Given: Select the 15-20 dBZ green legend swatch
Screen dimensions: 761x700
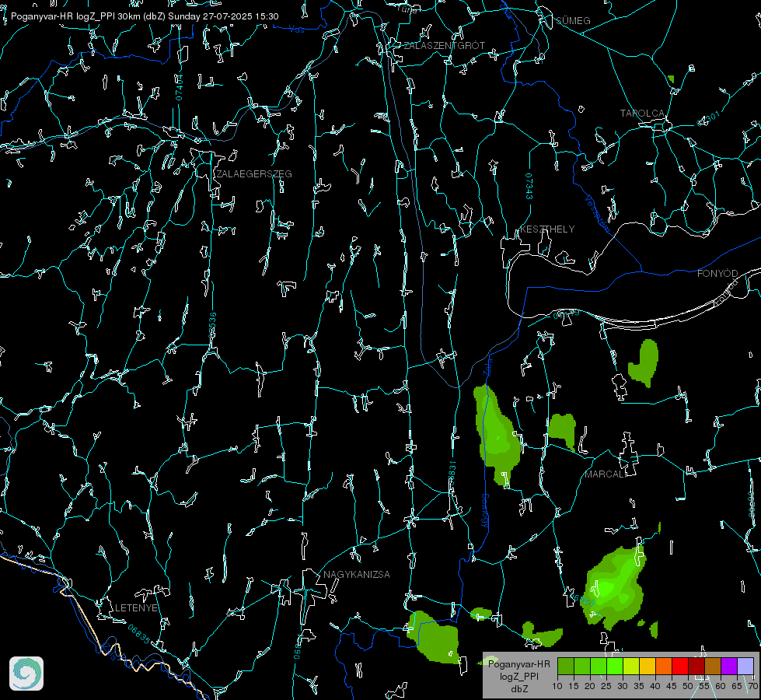Looking at the screenshot, I should click(582, 666).
